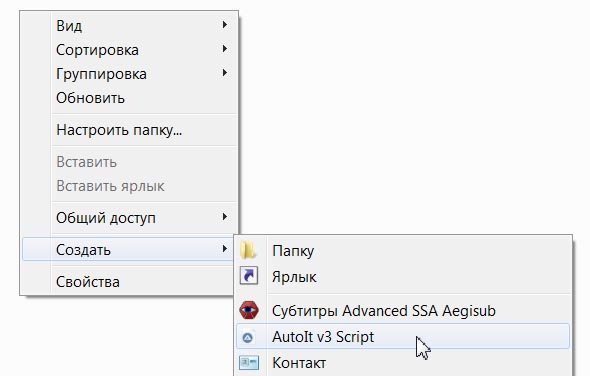Click the Создать submenu arrow
The image size is (590, 376).
[225, 249]
